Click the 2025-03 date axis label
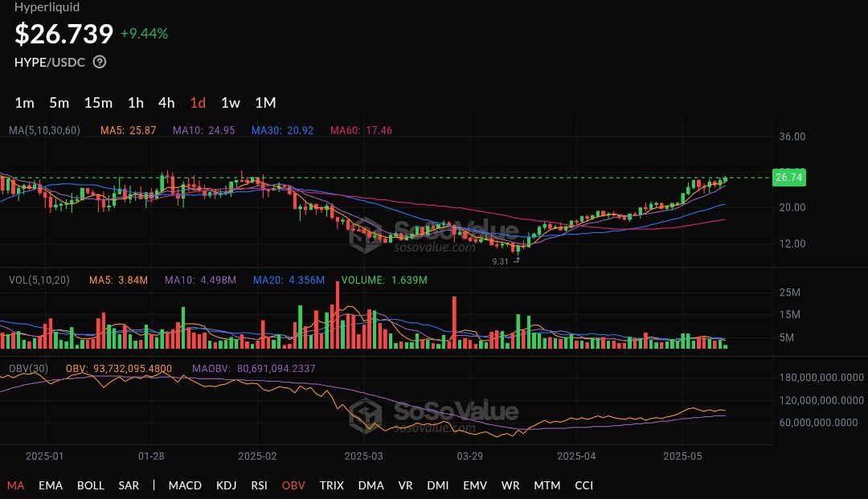The image size is (868, 499). 364,456
